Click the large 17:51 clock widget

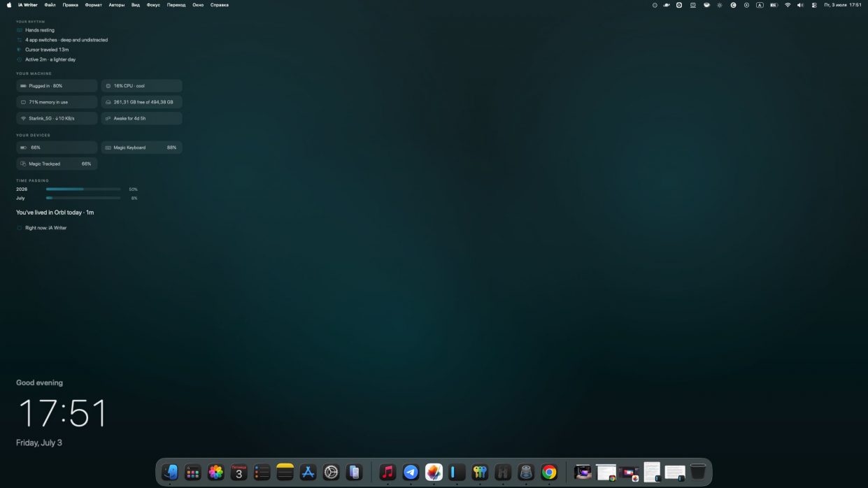(x=62, y=413)
